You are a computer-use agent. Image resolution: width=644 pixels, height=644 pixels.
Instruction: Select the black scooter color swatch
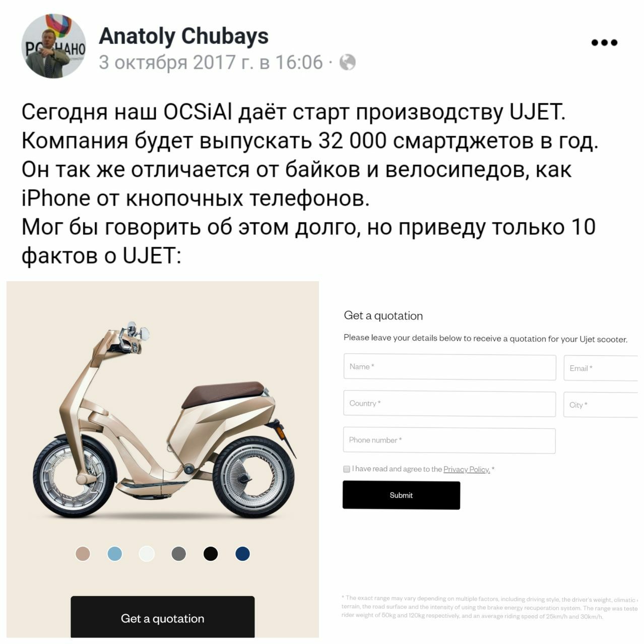(211, 554)
